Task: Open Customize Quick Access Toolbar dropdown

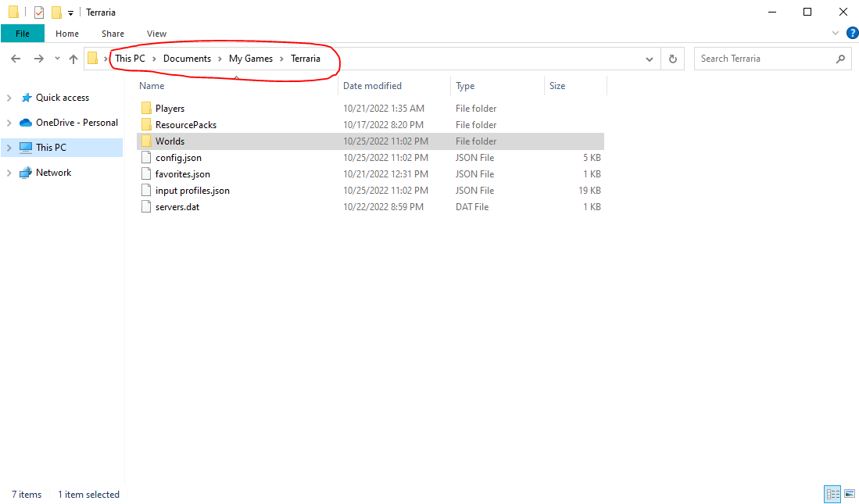Action: coord(70,13)
